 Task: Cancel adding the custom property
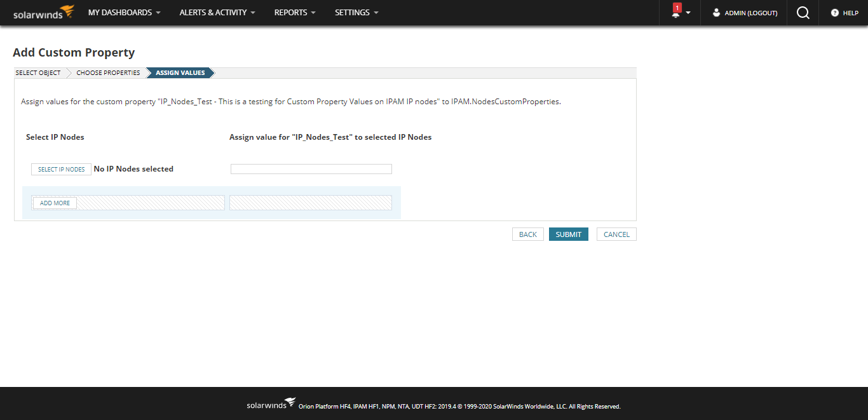click(x=616, y=234)
